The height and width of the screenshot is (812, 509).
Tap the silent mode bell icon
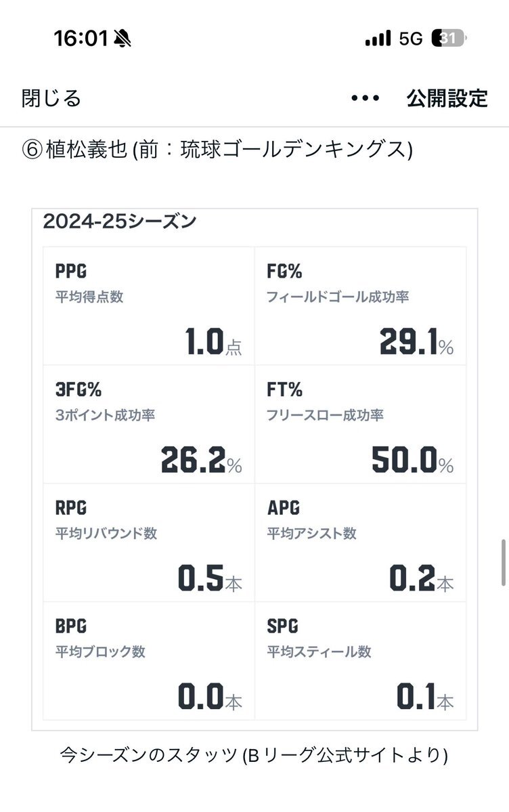(x=123, y=39)
